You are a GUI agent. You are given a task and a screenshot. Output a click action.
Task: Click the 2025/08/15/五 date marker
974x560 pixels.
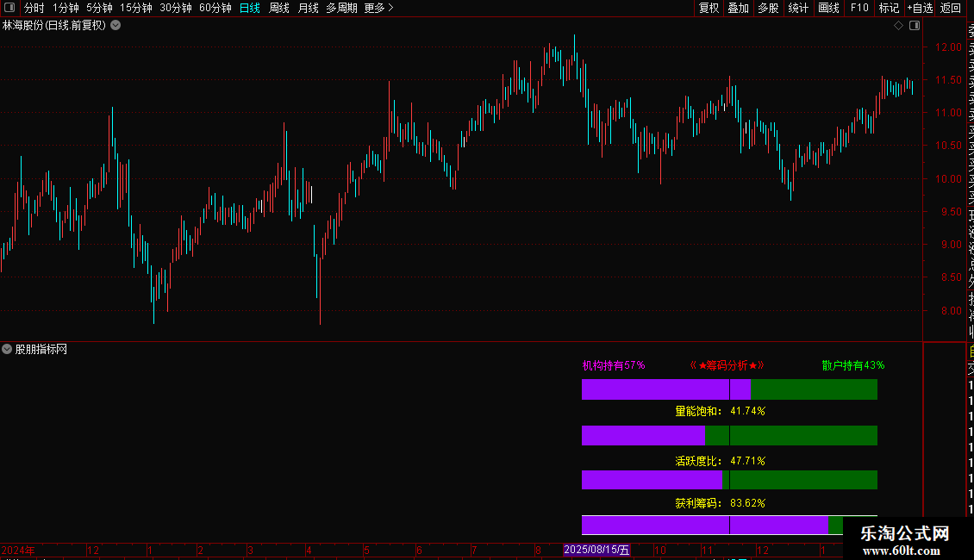click(x=596, y=550)
